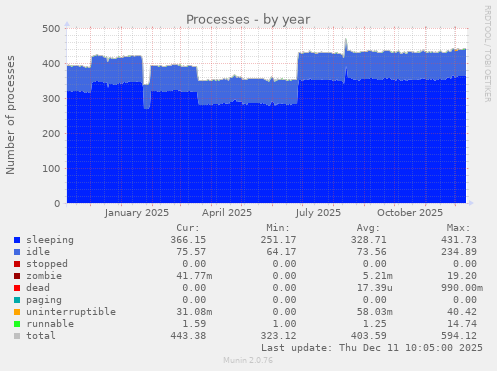Click the 500 y-axis tick label
The height and width of the screenshot is (371, 497).
[x=51, y=29]
